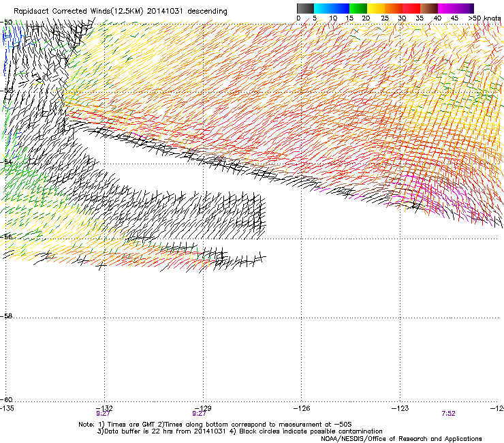Click the purple 7:52 time label

coord(448,414)
